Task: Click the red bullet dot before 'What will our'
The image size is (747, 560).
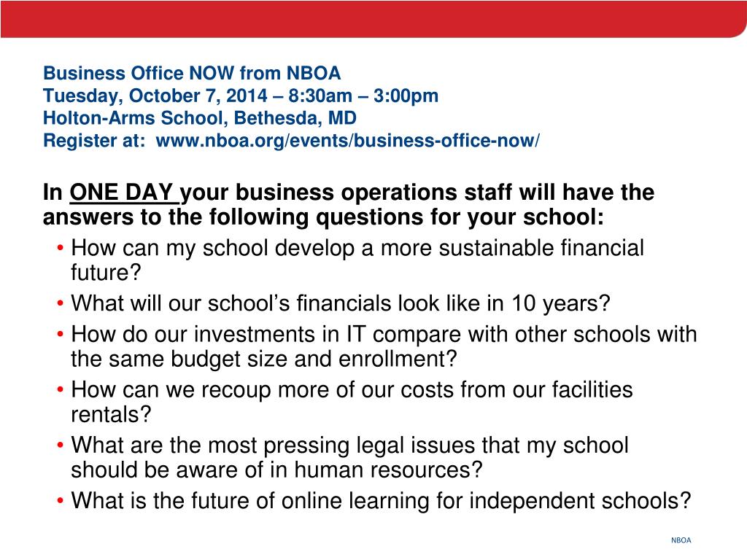Action: (x=60, y=303)
